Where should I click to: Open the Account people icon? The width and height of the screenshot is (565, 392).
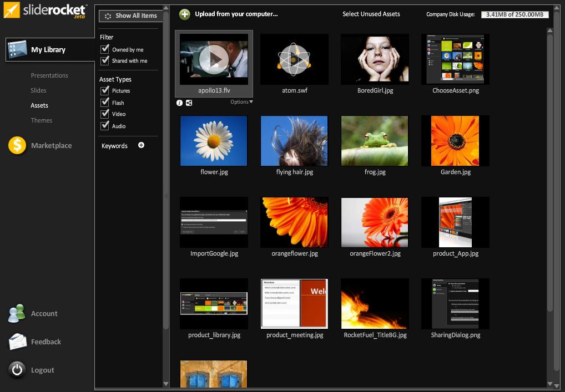(x=17, y=313)
